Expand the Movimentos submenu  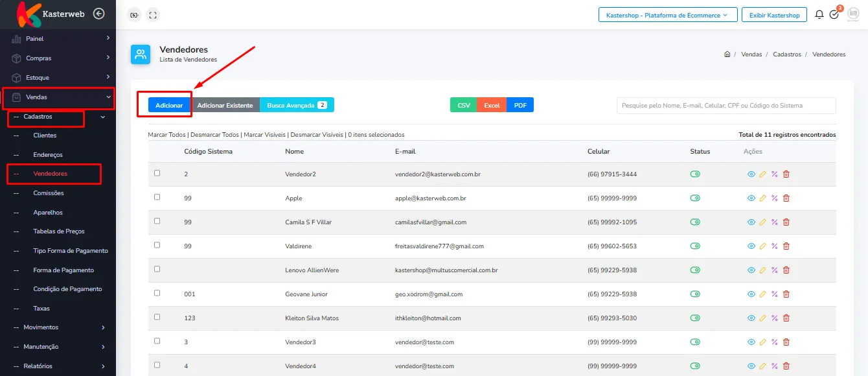(x=58, y=327)
